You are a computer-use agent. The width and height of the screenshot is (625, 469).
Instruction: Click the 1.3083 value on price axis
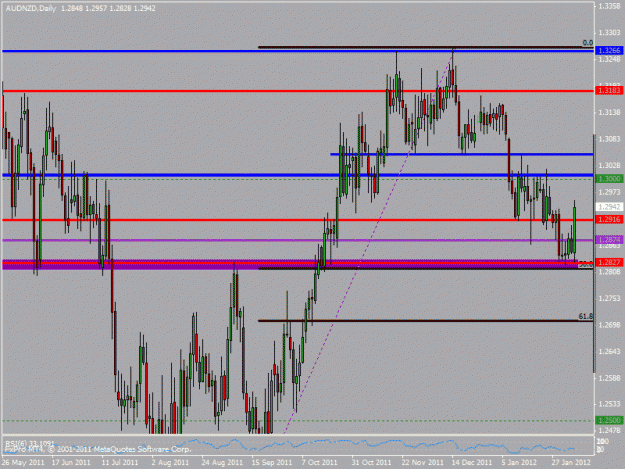point(610,139)
